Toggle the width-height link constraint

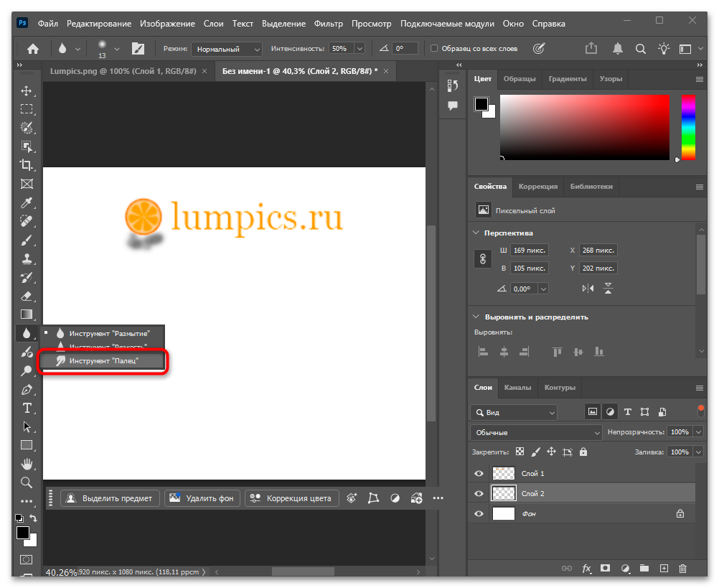pos(483,259)
